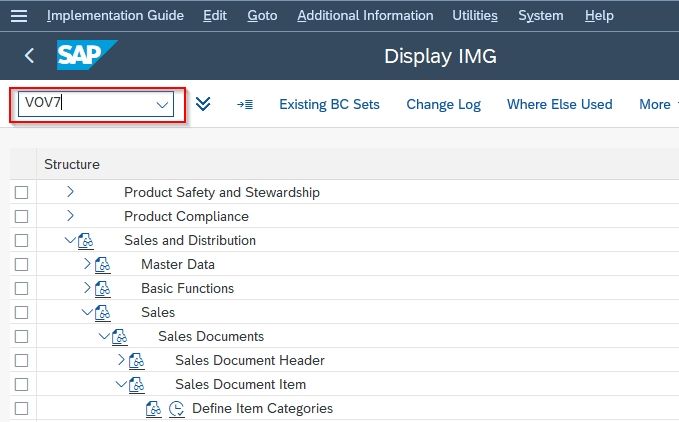Click the Change Log button

(443, 104)
